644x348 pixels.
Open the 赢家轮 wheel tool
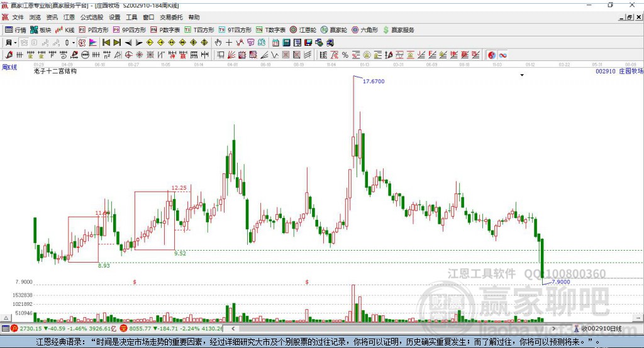click(x=334, y=30)
